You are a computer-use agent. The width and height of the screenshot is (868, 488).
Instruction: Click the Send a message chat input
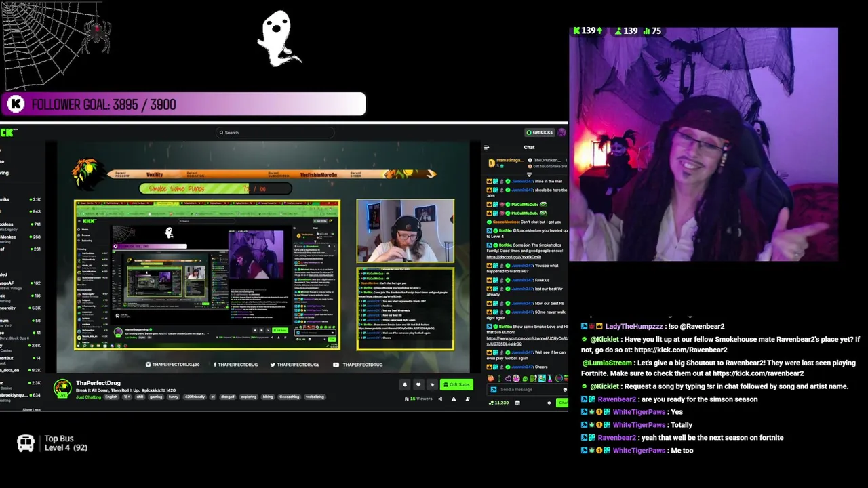(529, 390)
